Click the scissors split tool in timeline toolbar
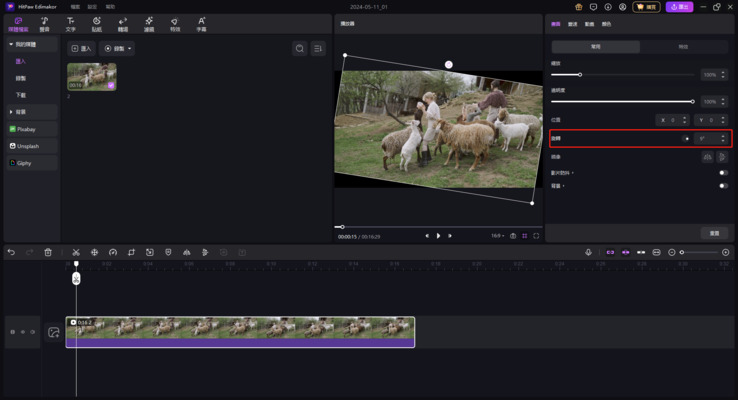 point(75,252)
